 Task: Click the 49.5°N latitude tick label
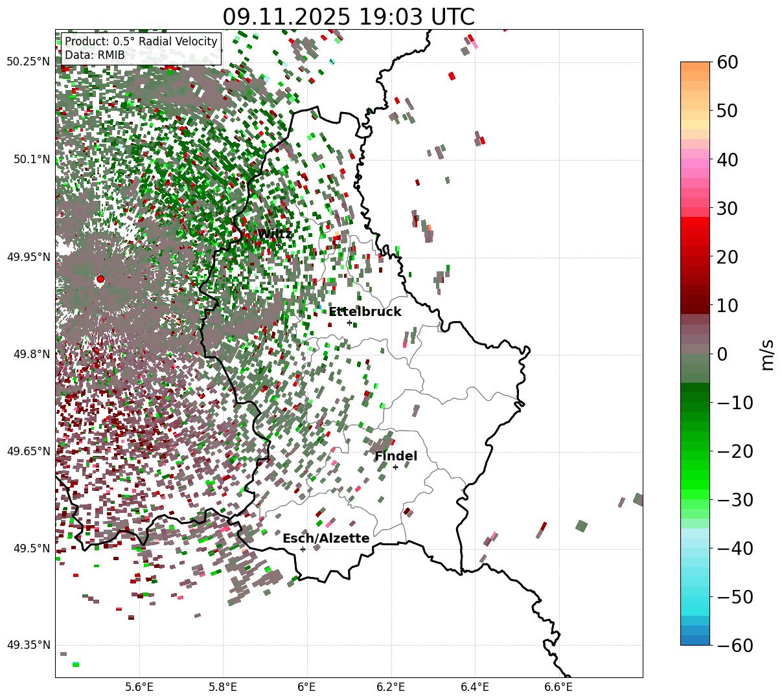click(x=31, y=548)
